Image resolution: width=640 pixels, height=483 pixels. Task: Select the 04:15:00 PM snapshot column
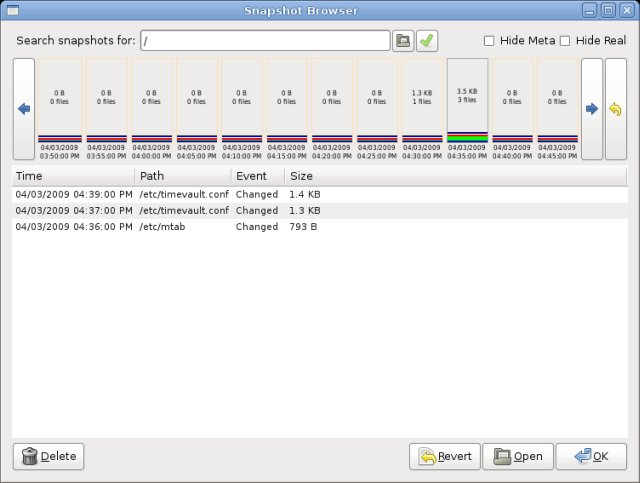click(287, 109)
